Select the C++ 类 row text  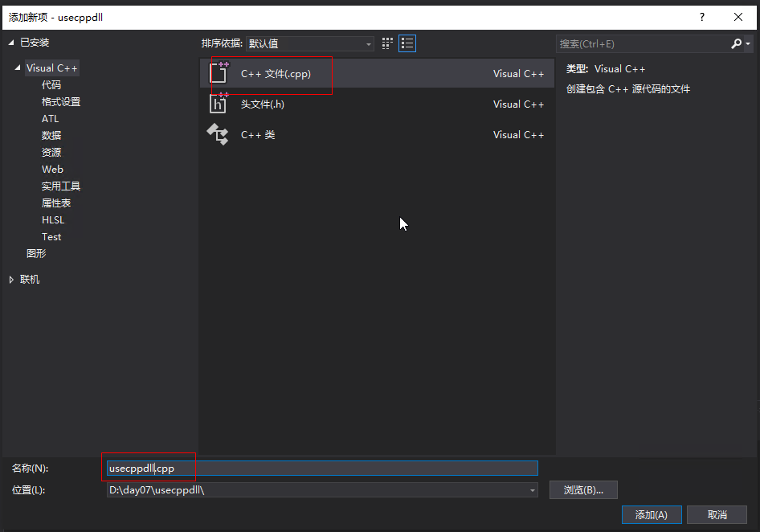258,135
